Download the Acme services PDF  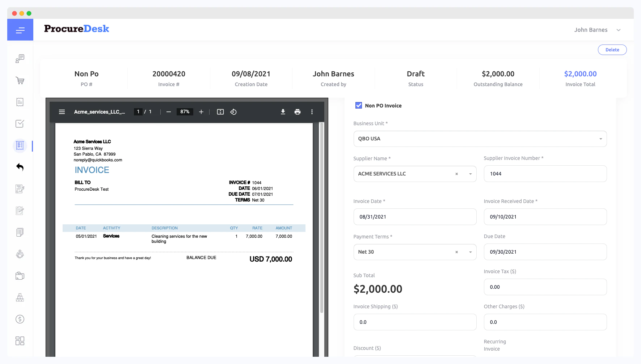(x=283, y=112)
